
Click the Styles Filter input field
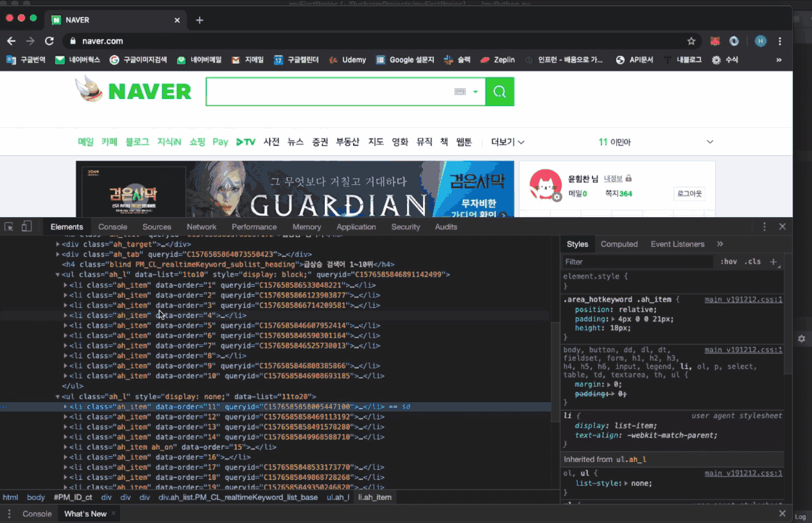[x=637, y=261]
